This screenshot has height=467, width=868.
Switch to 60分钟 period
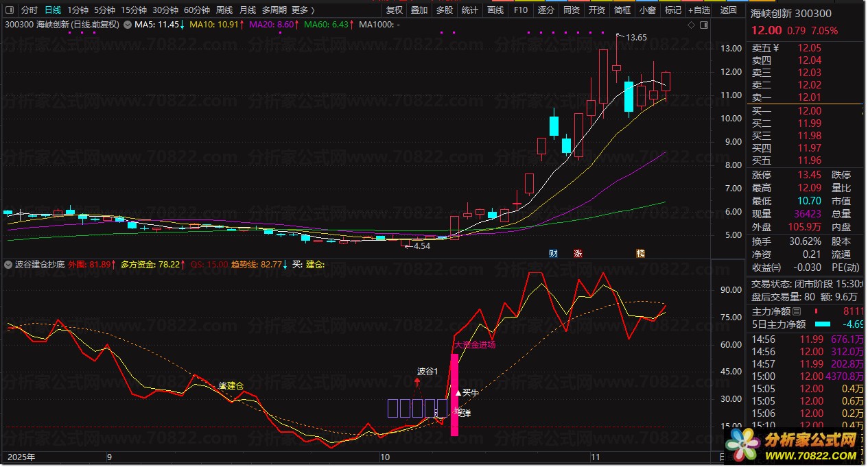point(197,10)
